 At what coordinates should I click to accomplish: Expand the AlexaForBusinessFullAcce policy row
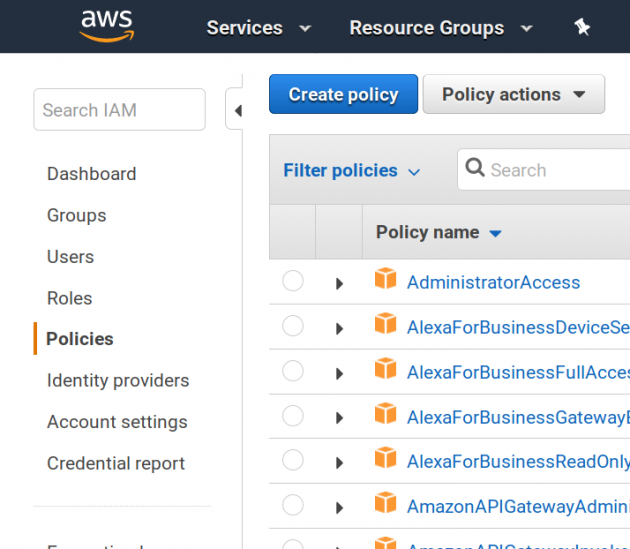340,374
